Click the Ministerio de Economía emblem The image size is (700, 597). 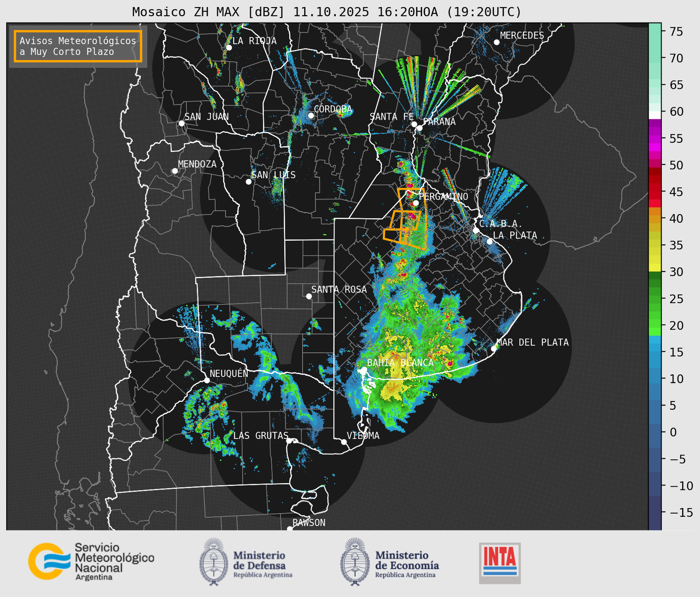pyautogui.click(x=355, y=562)
